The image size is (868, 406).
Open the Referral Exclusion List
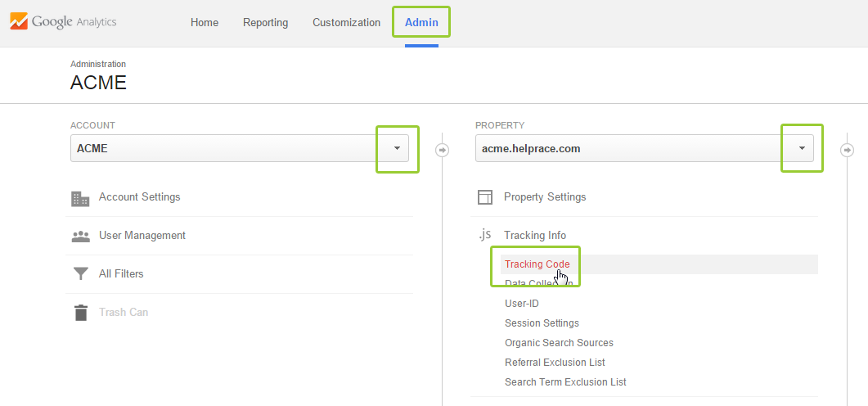click(x=555, y=363)
